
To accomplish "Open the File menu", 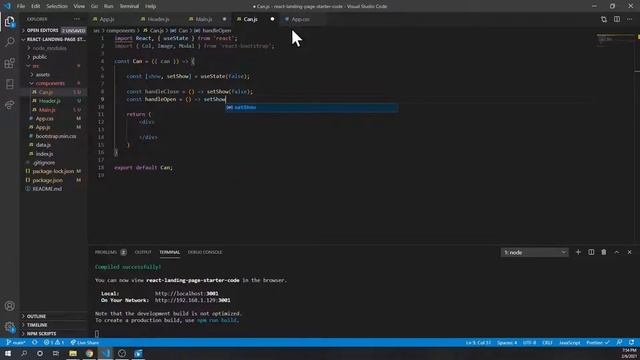I will click(x=21, y=6).
